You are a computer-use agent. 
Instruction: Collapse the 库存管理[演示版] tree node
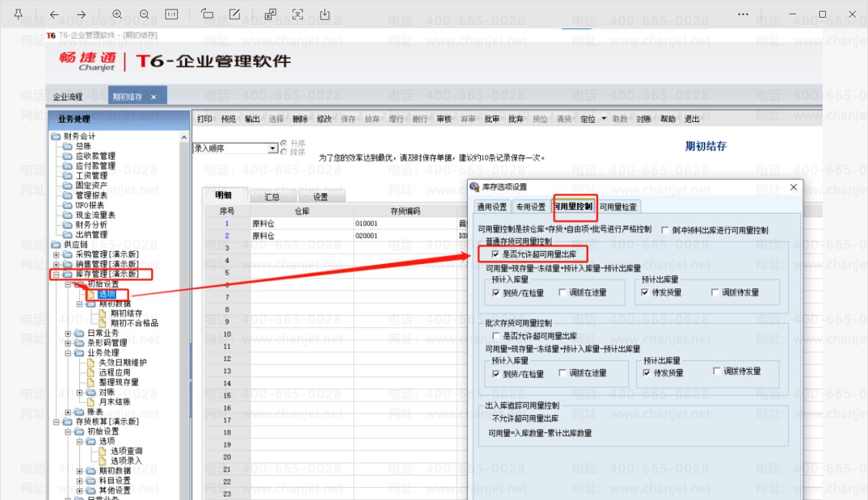[56, 274]
